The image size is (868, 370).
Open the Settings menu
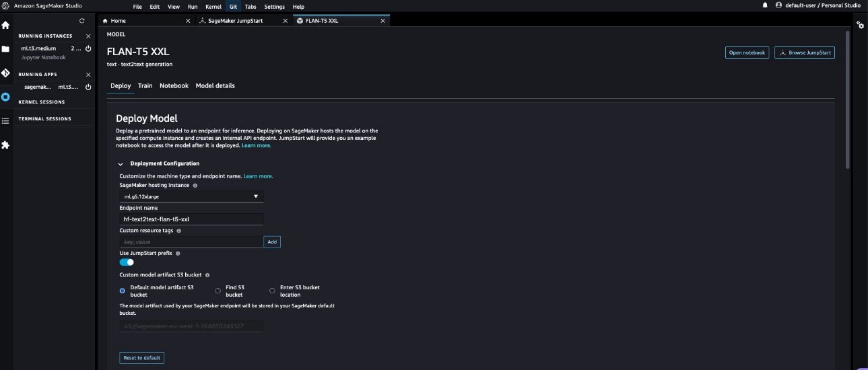pos(274,6)
